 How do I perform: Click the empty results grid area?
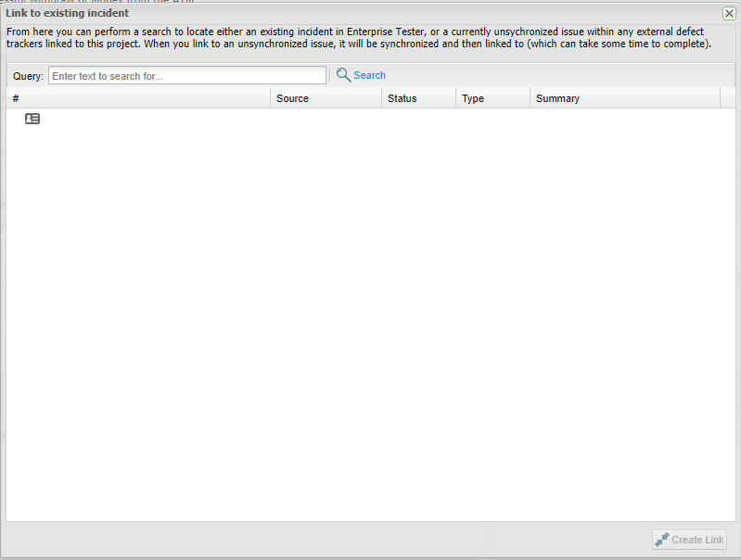[371, 315]
